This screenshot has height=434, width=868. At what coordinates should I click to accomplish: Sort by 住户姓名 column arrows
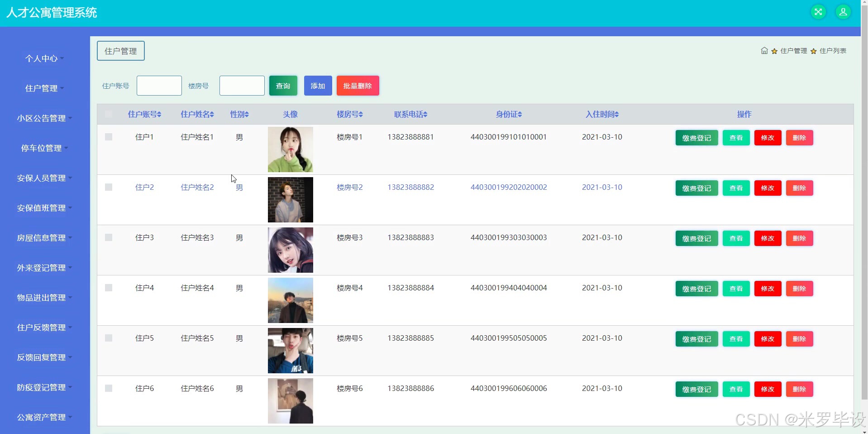212,115
